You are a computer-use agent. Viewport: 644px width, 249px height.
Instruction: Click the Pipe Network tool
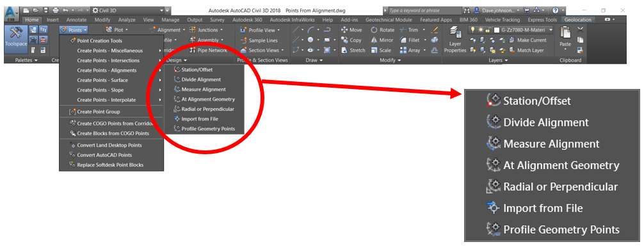click(x=208, y=50)
